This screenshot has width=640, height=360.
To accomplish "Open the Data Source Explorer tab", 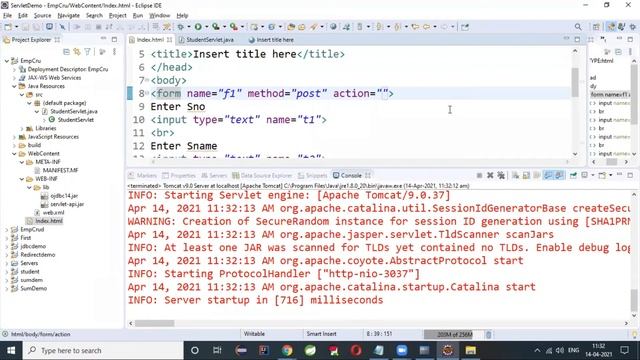I will (x=262, y=176).
